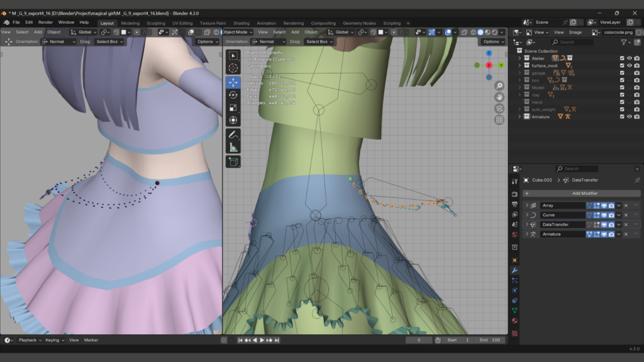This screenshot has width=644, height=362.
Task: Select the Rotate tool in the viewport toolbar
Action: pos(233,95)
